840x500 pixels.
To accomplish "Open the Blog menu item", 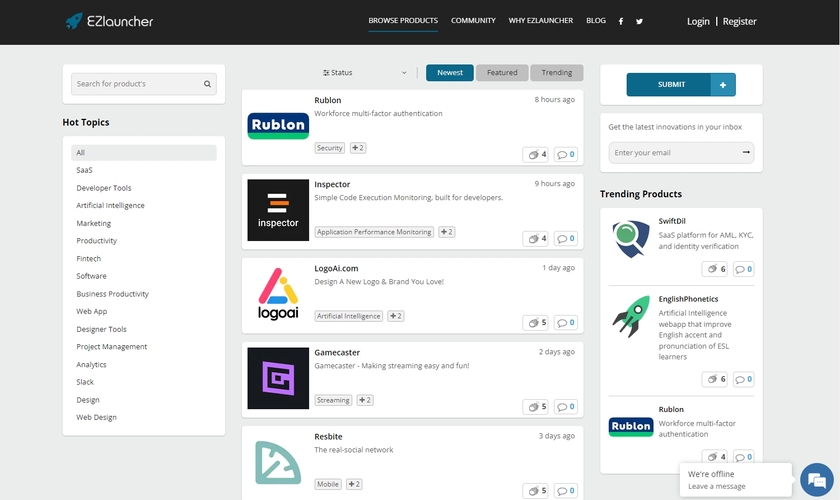I will point(596,20).
